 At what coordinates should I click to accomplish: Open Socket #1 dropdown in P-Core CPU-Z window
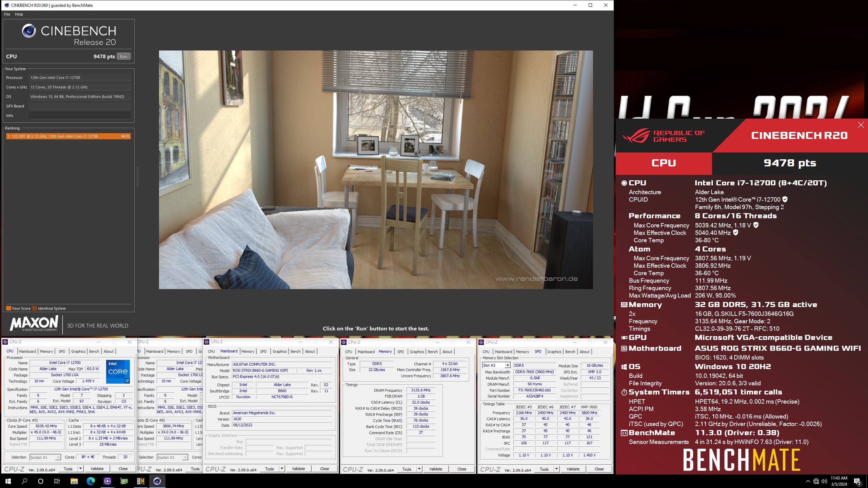(x=58, y=457)
